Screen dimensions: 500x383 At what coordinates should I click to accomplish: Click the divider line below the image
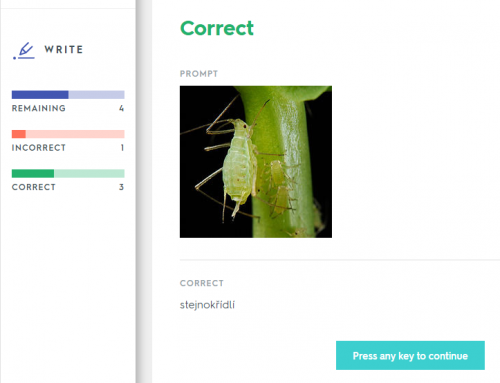click(x=340, y=259)
